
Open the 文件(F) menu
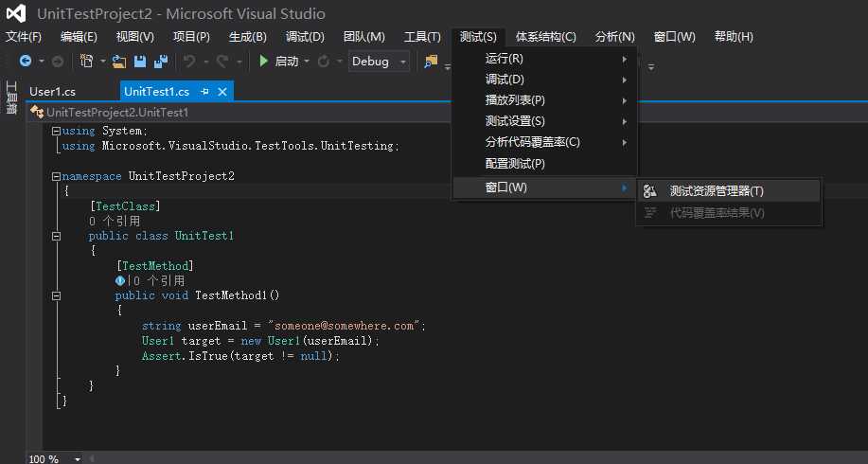[x=24, y=37]
